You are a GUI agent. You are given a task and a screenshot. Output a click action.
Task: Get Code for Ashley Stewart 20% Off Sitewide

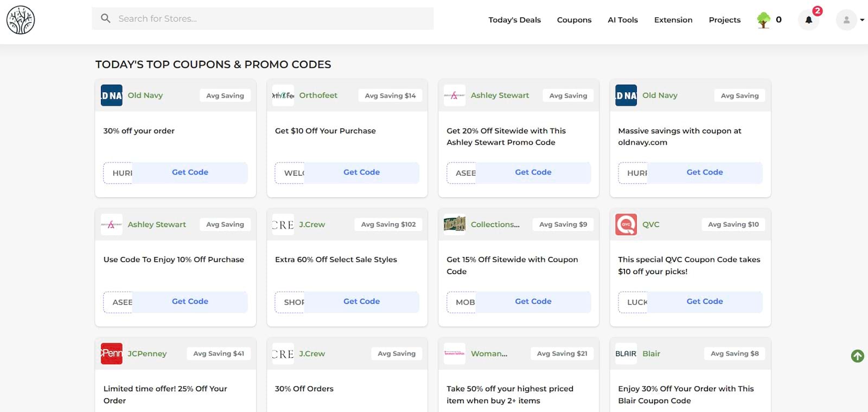[x=533, y=172]
